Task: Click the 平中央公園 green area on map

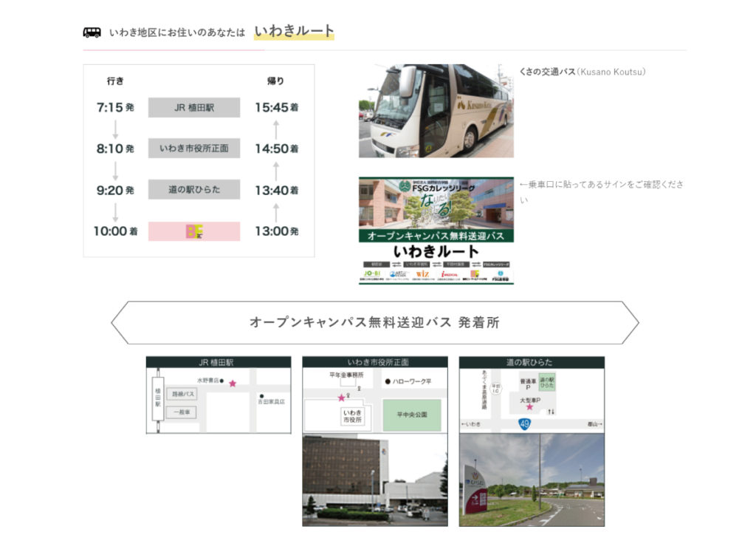Action: pos(412,415)
